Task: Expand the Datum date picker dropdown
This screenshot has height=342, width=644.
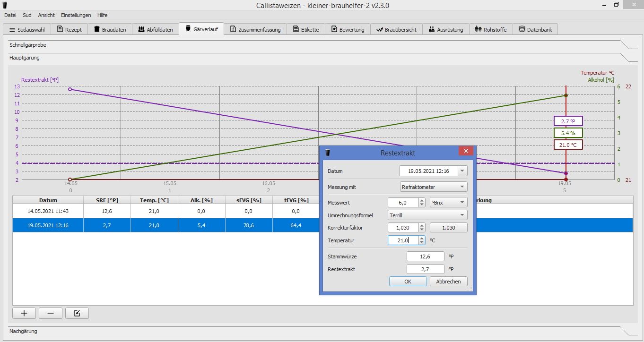Action: click(x=462, y=171)
